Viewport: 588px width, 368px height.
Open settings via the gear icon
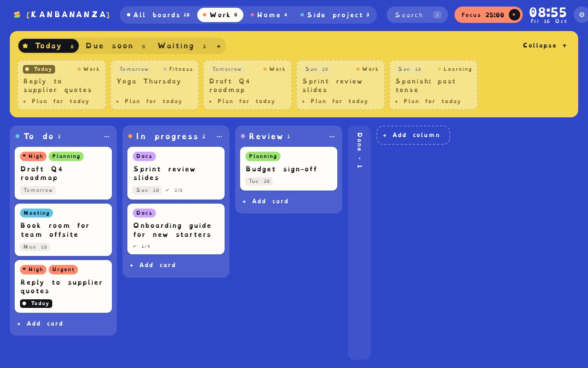pos(581,15)
